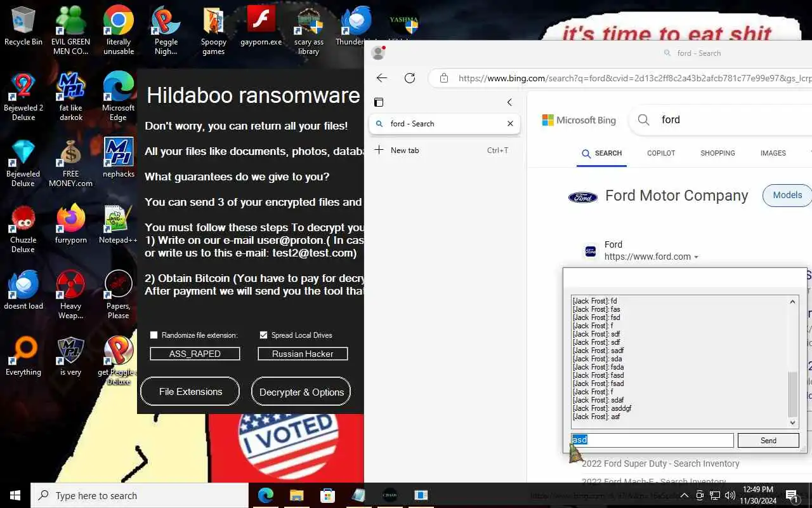Click the Decrypter & Options button
Viewport: 812px width, 508px height.
coord(301,392)
